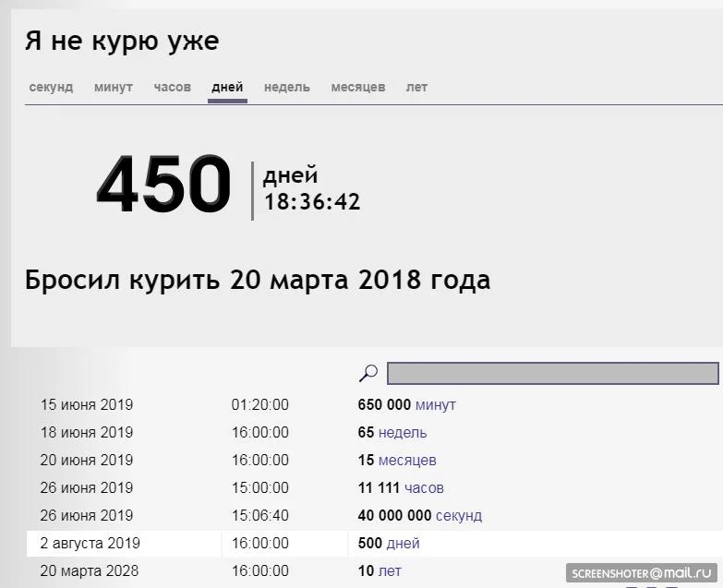
Task: Click the 450 day counter number
Action: 163,185
